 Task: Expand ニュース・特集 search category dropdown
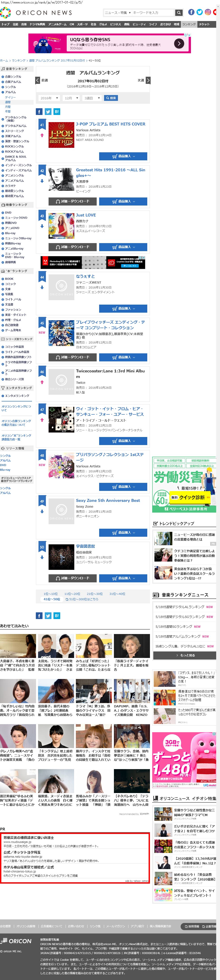click(118, 13)
